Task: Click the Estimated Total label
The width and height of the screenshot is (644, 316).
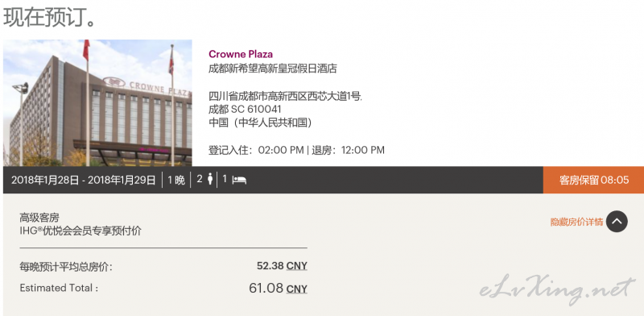Action: coord(59,288)
